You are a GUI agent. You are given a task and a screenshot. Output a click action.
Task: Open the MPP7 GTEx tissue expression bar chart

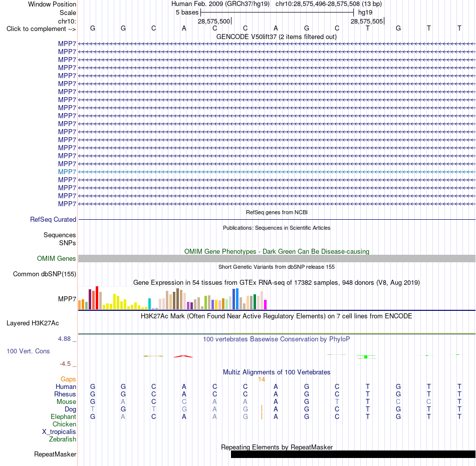click(172, 298)
